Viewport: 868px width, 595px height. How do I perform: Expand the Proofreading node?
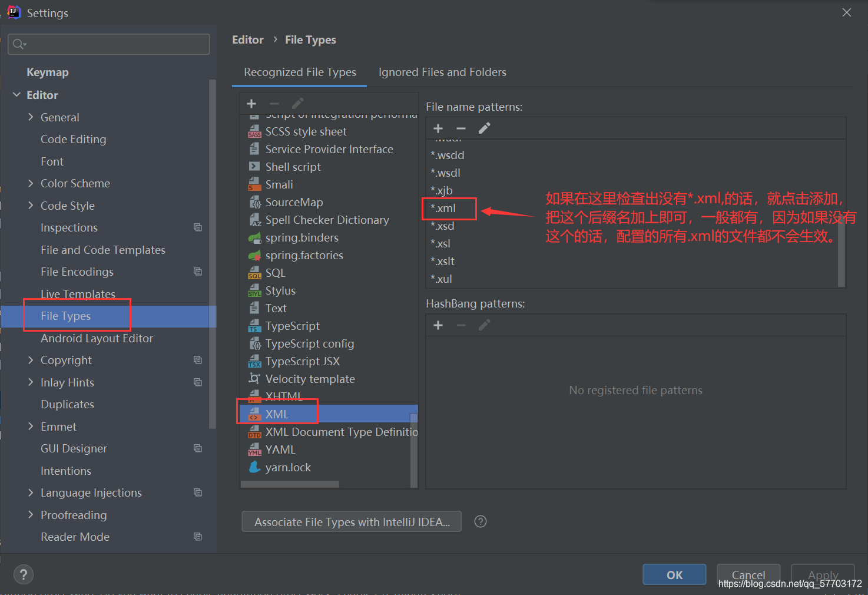(31, 515)
